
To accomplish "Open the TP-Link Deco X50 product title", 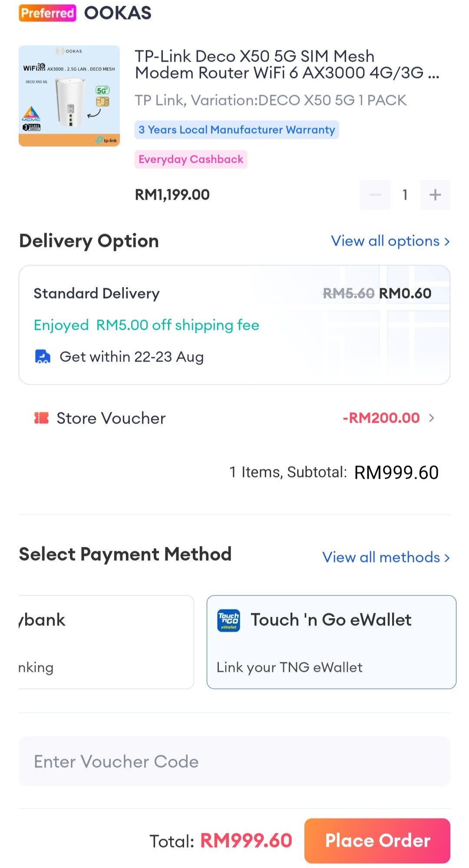I will (x=287, y=65).
